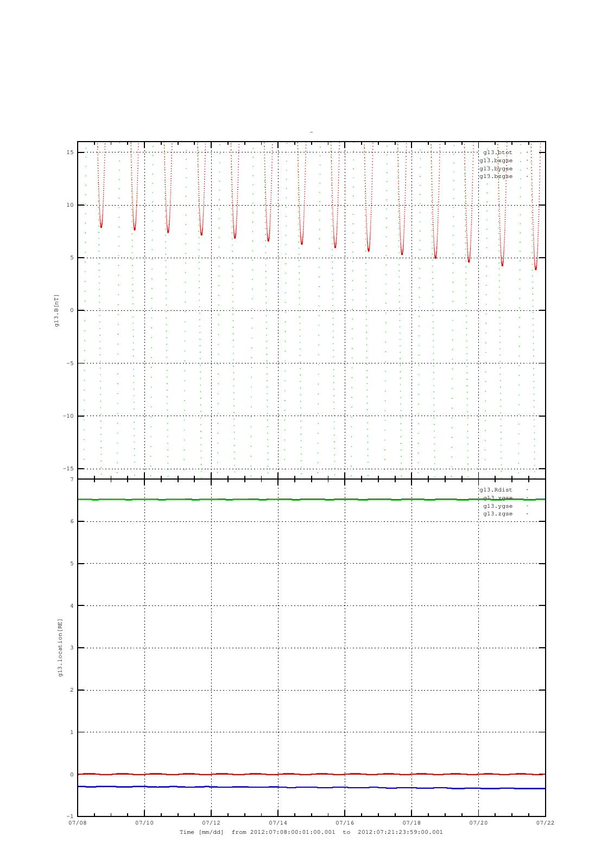The height and width of the screenshot is (868, 614).
Task: Click the 07/18 date tick label
Action: [412, 823]
